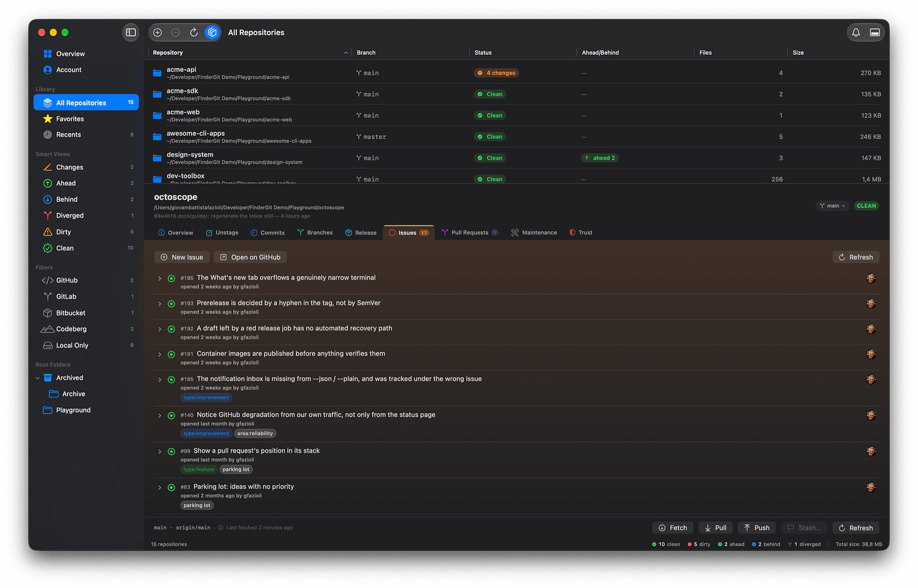
Task: Click the red fork icon beside Diverged
Action: pyautogui.click(x=47, y=216)
